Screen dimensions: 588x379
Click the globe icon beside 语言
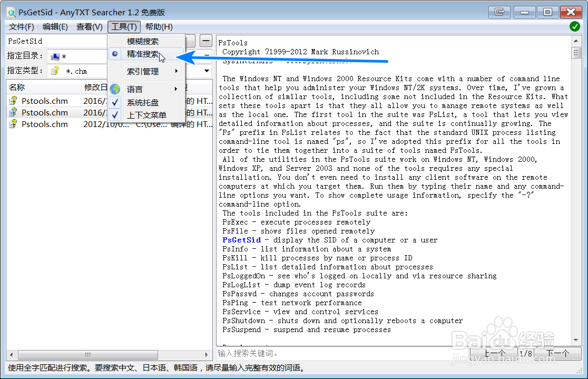pyautogui.click(x=115, y=89)
